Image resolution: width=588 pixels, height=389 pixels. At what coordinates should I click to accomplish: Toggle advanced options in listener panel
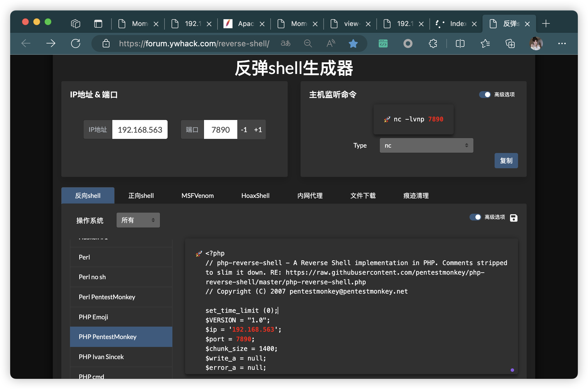pyautogui.click(x=485, y=95)
